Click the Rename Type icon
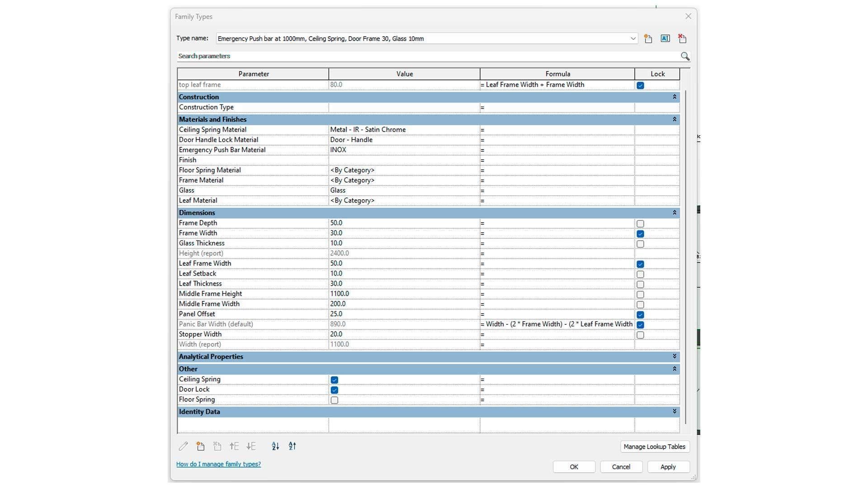 665,39
